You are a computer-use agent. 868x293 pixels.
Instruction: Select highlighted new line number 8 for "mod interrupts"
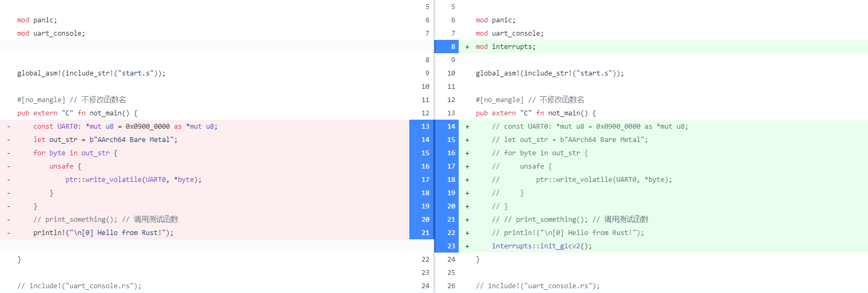[452, 47]
